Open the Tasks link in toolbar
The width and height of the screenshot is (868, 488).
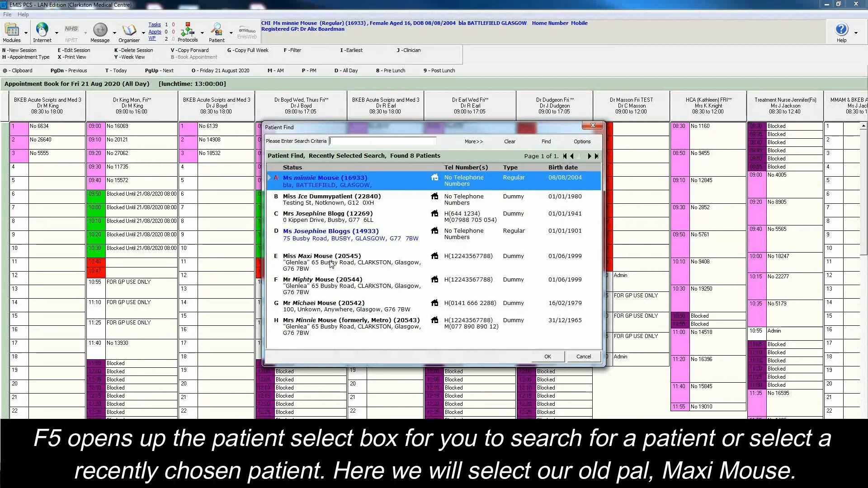154,24
